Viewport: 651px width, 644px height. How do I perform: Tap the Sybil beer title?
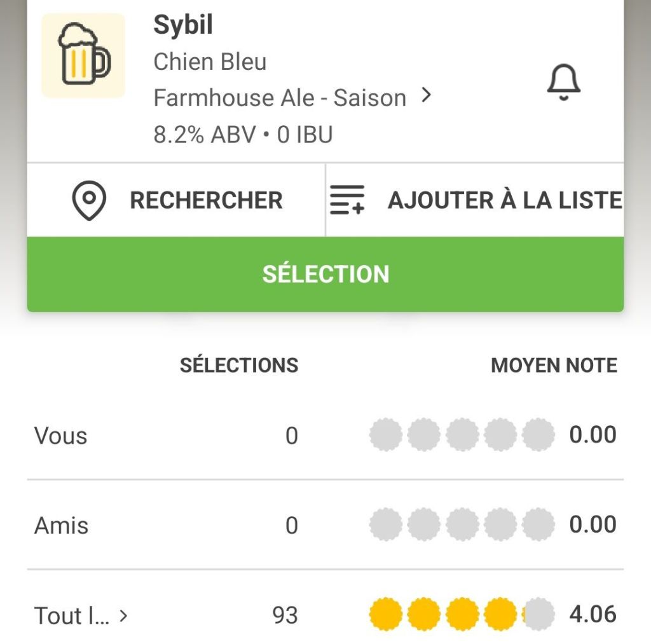183,25
